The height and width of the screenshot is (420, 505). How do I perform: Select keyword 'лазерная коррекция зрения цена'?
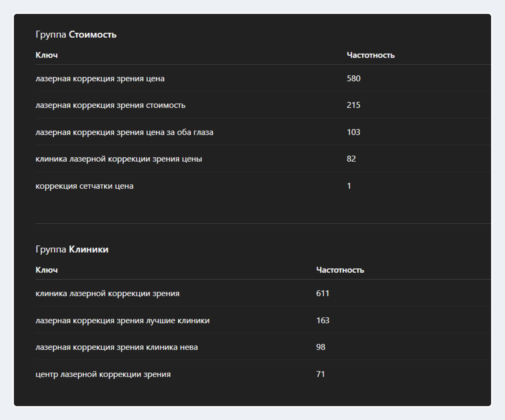[100, 78]
